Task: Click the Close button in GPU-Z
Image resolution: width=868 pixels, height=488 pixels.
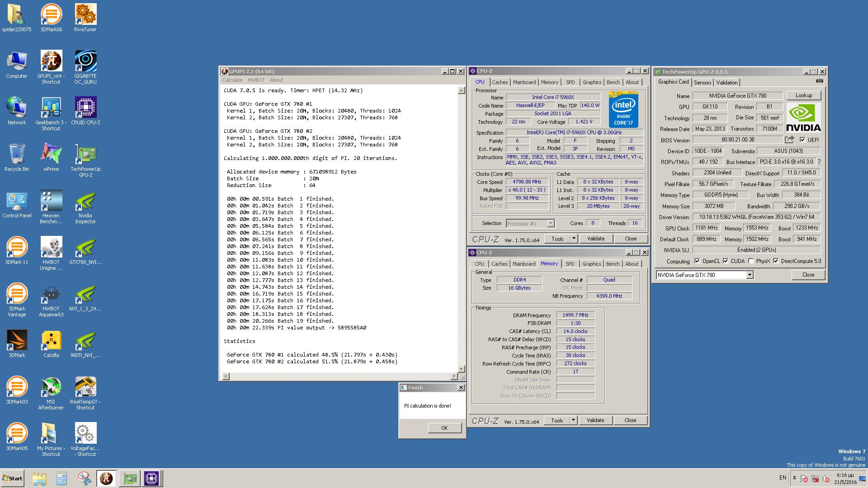Action: coord(808,275)
